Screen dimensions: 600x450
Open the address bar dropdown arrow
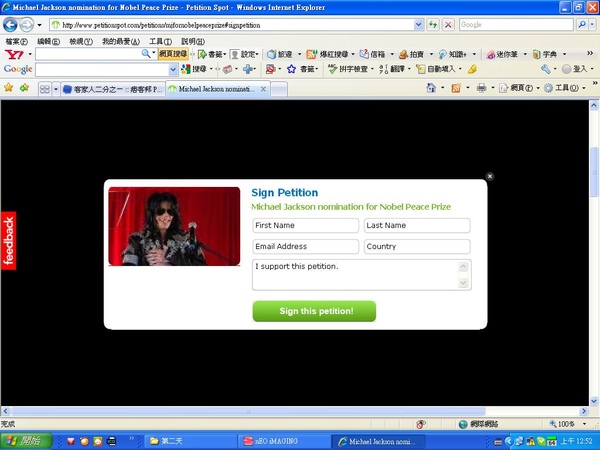(x=419, y=25)
